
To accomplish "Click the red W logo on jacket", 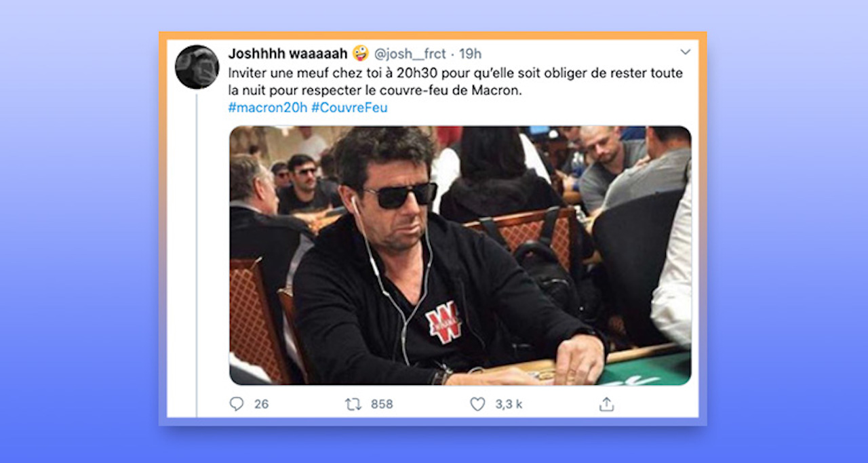I will point(443,321).
